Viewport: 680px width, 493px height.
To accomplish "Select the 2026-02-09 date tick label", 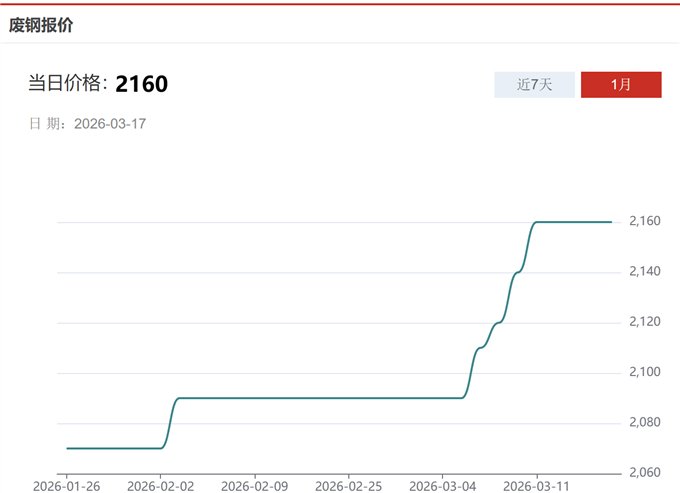I will point(254,486).
